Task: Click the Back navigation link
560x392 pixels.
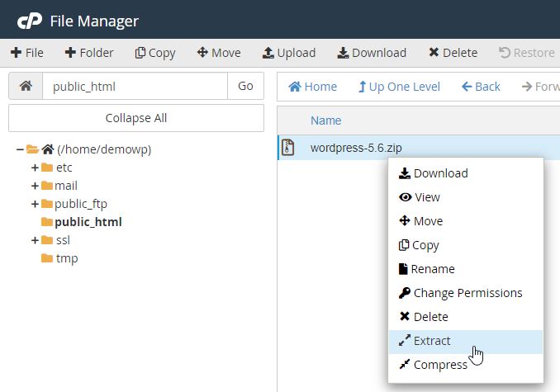Action: click(x=481, y=87)
